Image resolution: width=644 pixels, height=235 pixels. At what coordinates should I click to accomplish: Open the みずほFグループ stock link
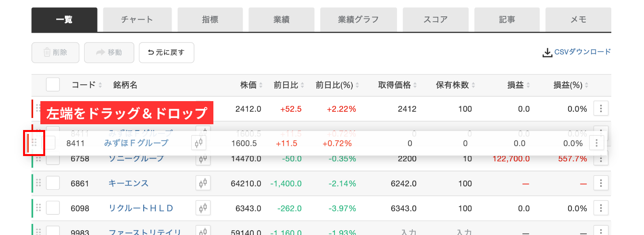136,143
